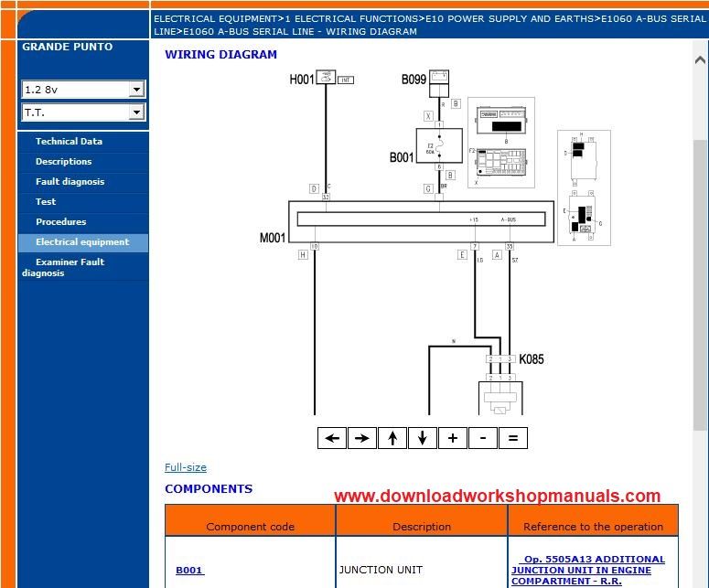Click the H001 component symbol
Image resolution: width=709 pixels, height=588 pixels.
tap(326, 77)
